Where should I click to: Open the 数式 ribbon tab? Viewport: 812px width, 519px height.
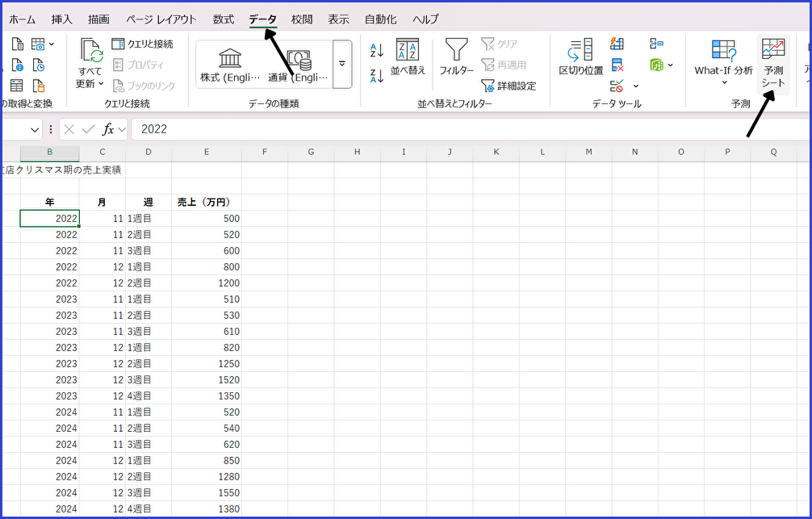[224, 19]
